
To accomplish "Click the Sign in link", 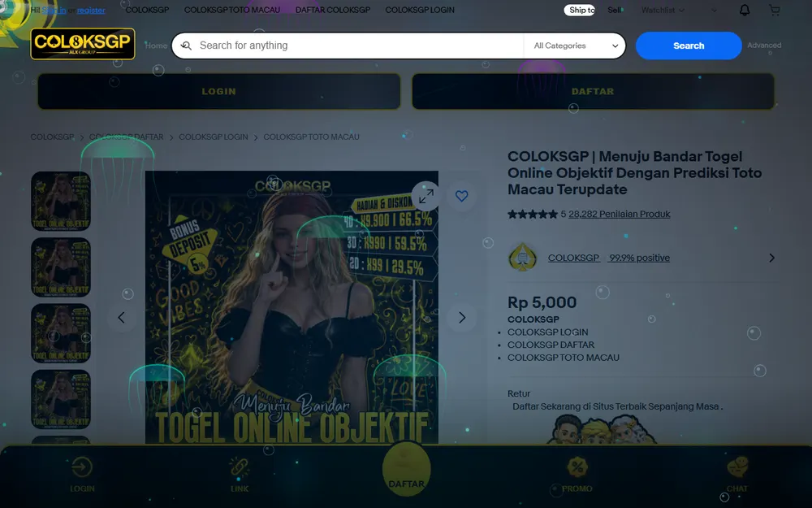I will [54, 10].
